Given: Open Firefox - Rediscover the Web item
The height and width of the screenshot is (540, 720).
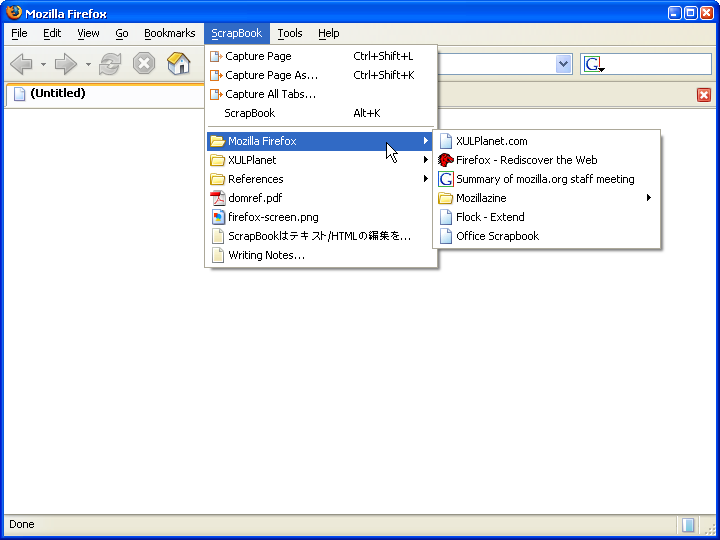Looking at the screenshot, I should 546,160.
